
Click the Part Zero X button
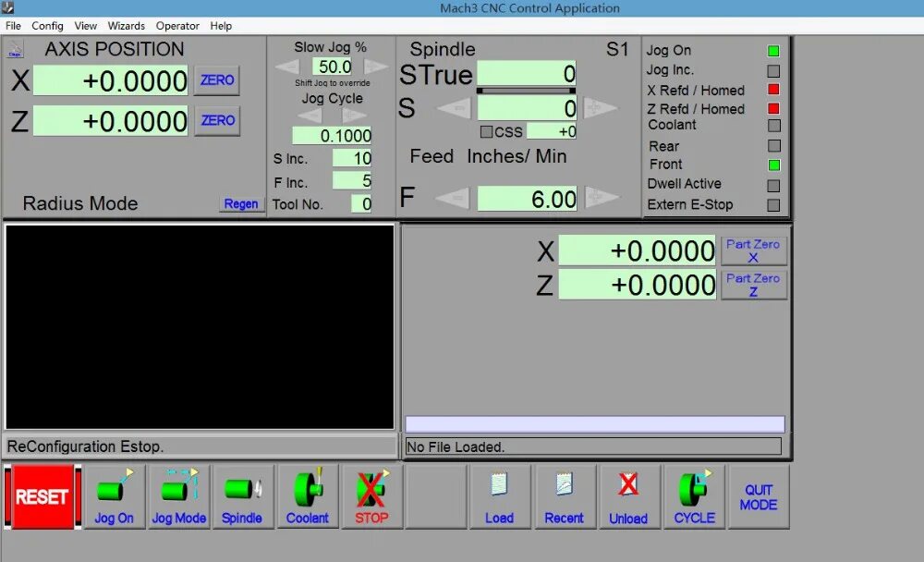tap(753, 250)
